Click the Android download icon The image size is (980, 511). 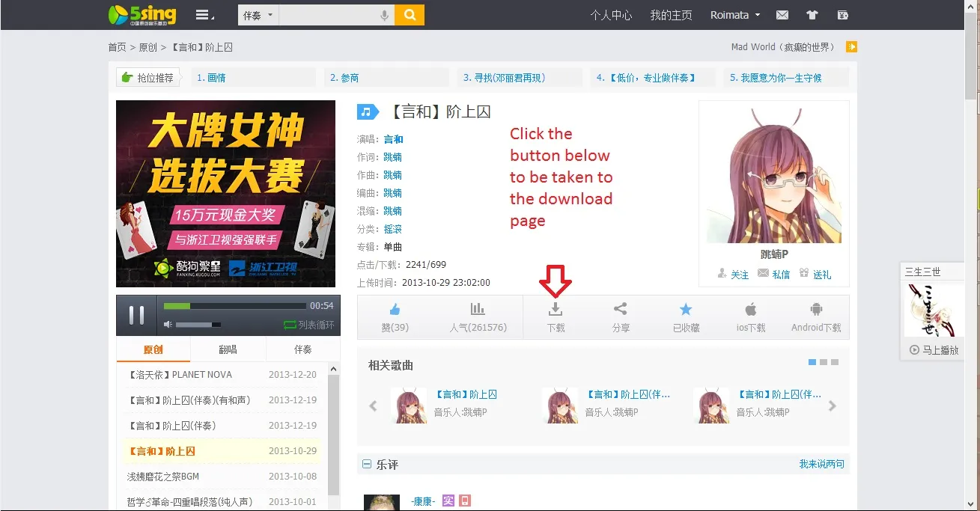click(x=816, y=310)
